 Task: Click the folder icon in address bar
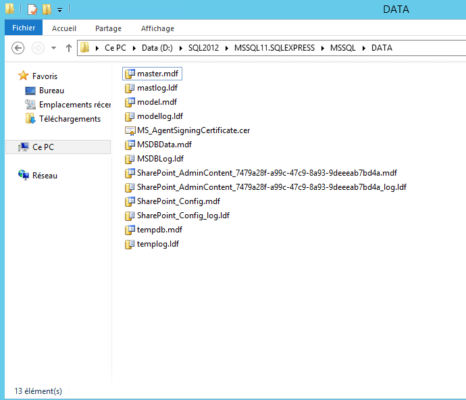(x=85, y=48)
